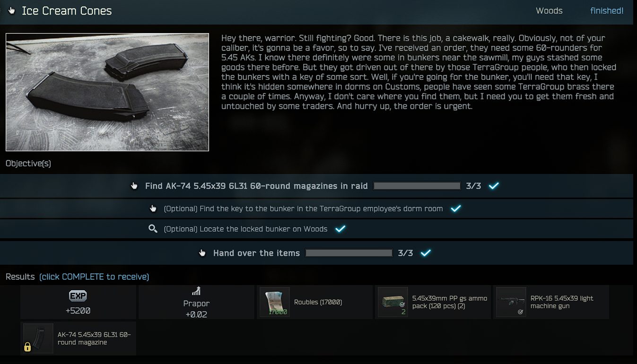
Task: Click the (click COMPLETE to receive) hint
Action: click(94, 277)
